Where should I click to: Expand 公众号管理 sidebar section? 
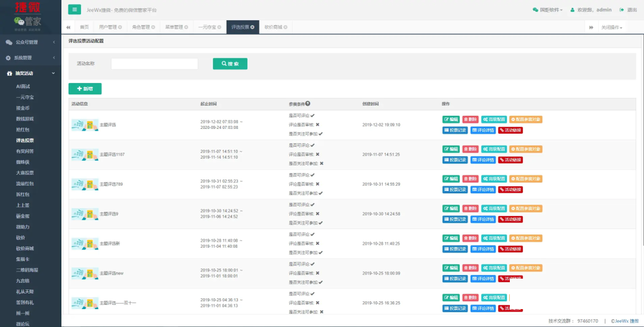tap(30, 42)
